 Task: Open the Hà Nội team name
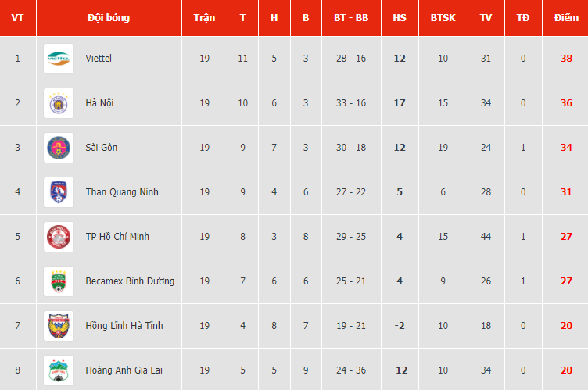[99, 102]
